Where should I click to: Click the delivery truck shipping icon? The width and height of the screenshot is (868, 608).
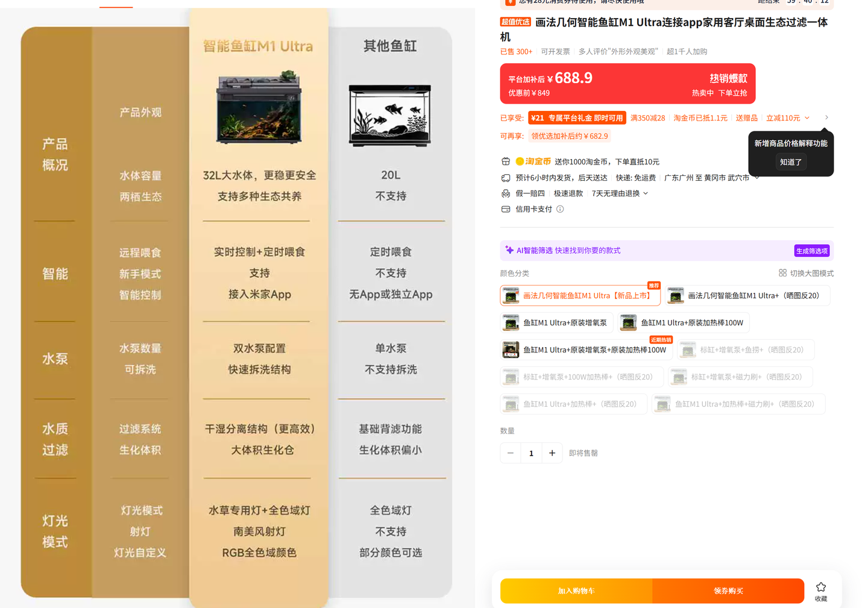[x=506, y=178]
